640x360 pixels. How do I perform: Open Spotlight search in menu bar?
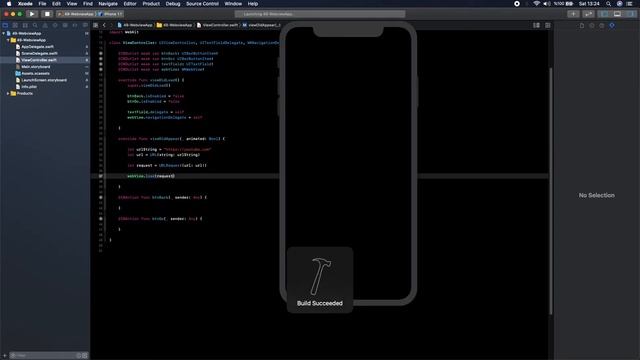608,4
